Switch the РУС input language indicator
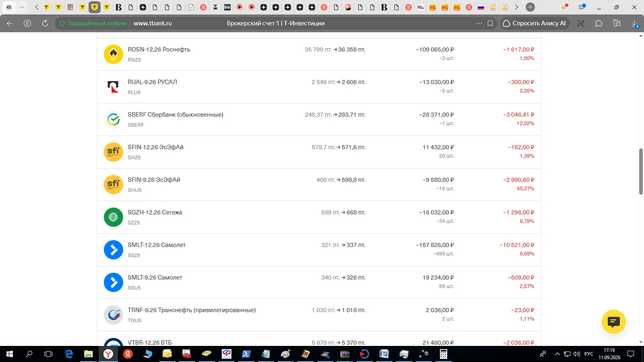 click(x=589, y=354)
